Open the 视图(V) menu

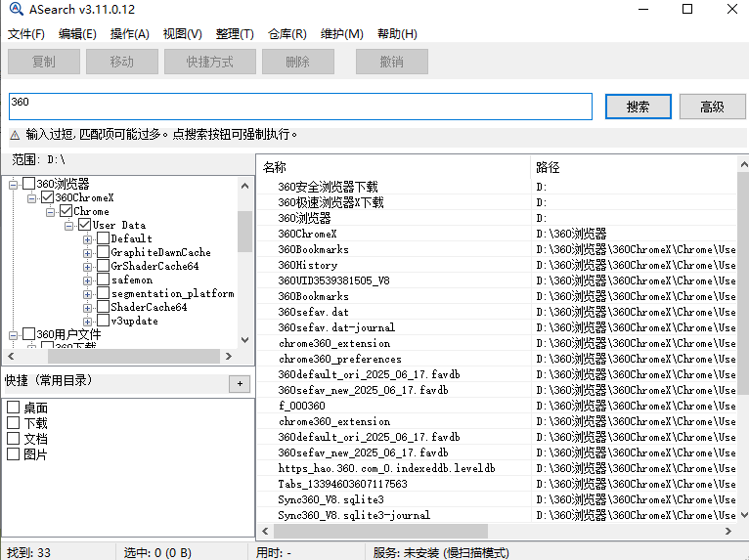pos(182,34)
